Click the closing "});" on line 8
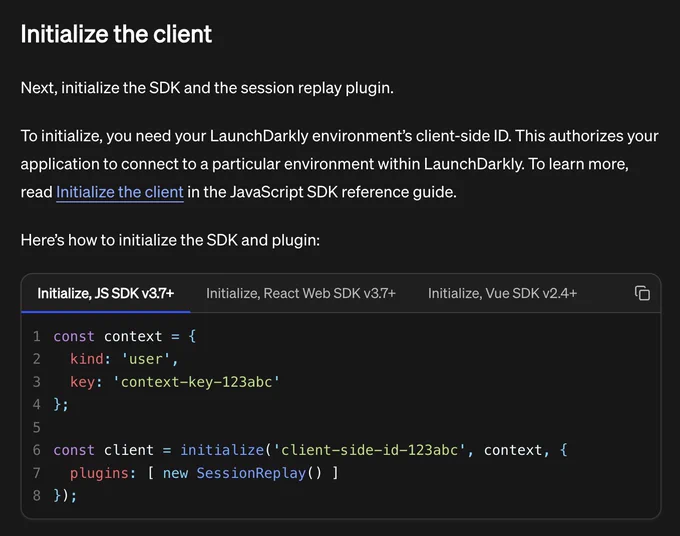This screenshot has width=680, height=536. coord(65,496)
